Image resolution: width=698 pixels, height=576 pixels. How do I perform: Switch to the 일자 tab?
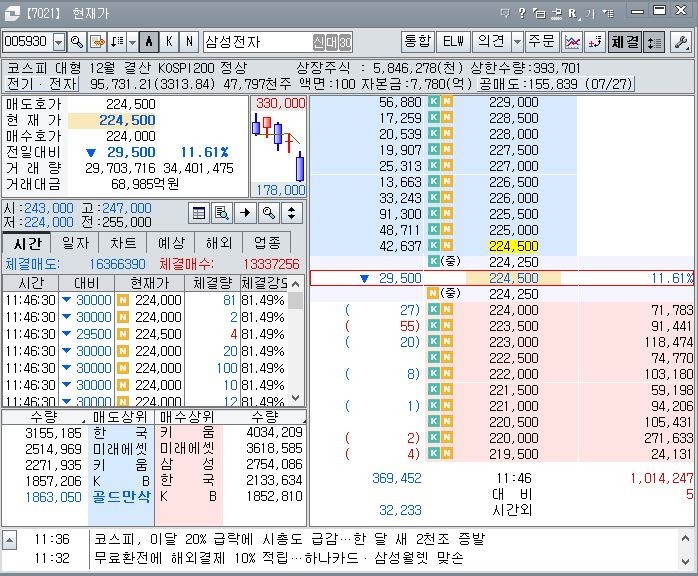[75, 243]
